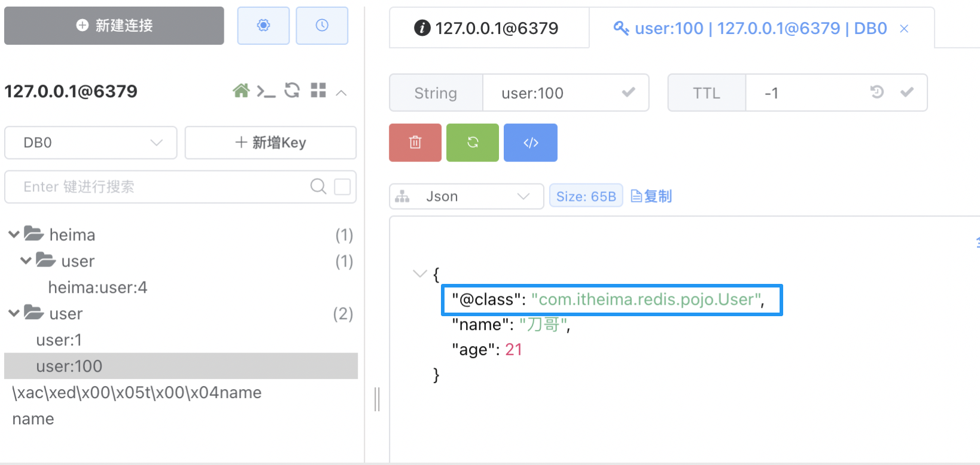Toggle the exact search checkbox
980x465 pixels.
(x=342, y=186)
